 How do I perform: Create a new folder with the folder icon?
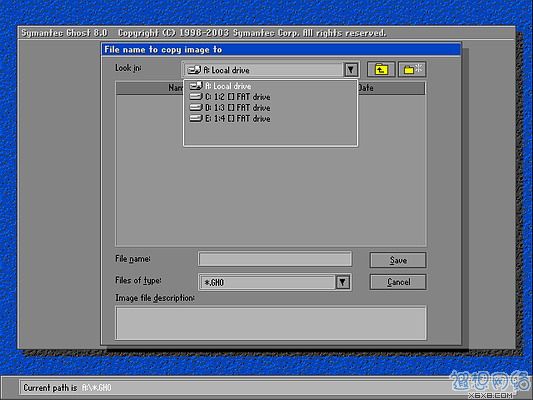click(x=412, y=69)
